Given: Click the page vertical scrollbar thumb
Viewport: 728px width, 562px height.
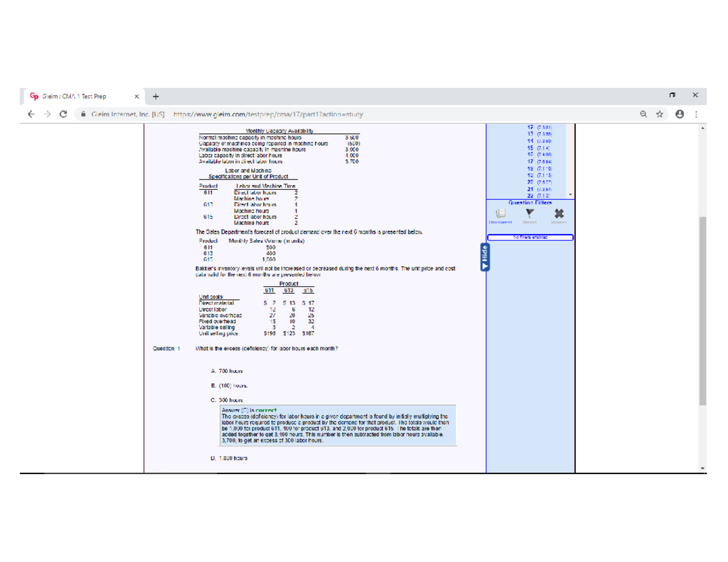Looking at the screenshot, I should click(702, 309).
